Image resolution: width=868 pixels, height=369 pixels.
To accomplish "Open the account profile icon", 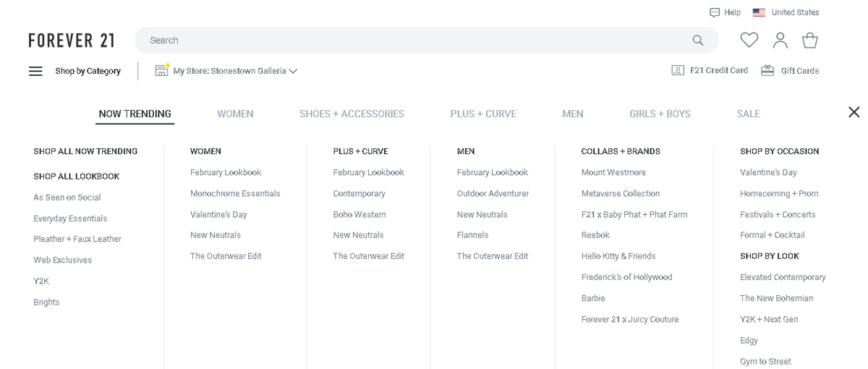I will point(780,41).
